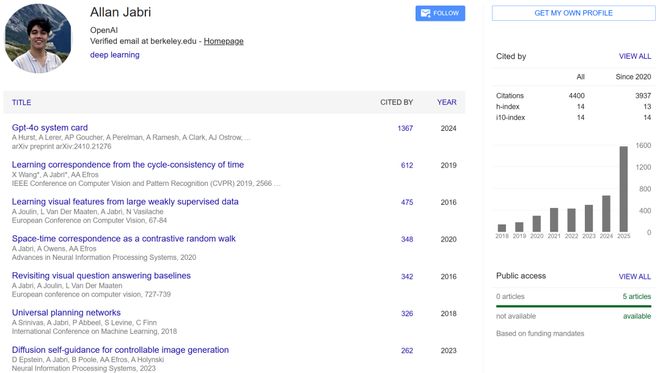Open citation count 1367 for Gpt-4o

pos(405,128)
